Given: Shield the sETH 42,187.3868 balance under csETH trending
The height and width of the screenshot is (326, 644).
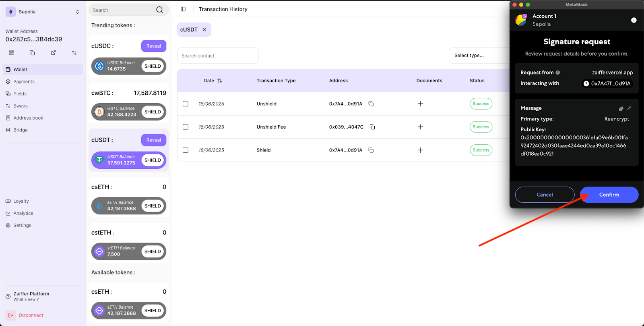Looking at the screenshot, I should pos(153,206).
